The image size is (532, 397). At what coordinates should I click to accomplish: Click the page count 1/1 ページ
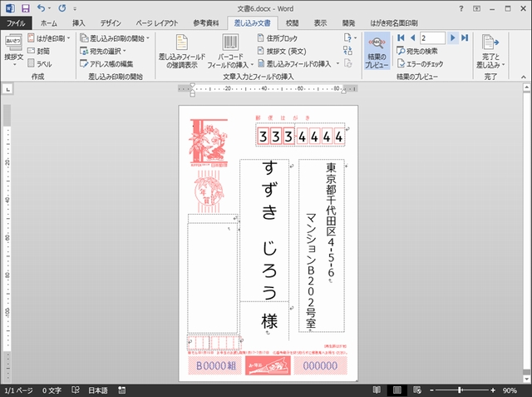tap(18, 390)
